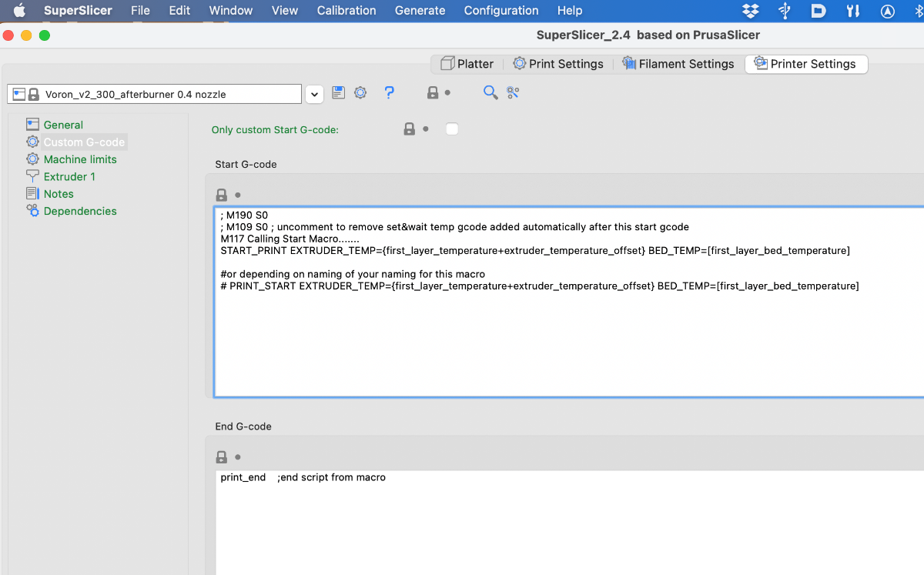This screenshot has height=575, width=924.
Task: Open the blue question mark help
Action: (x=389, y=92)
